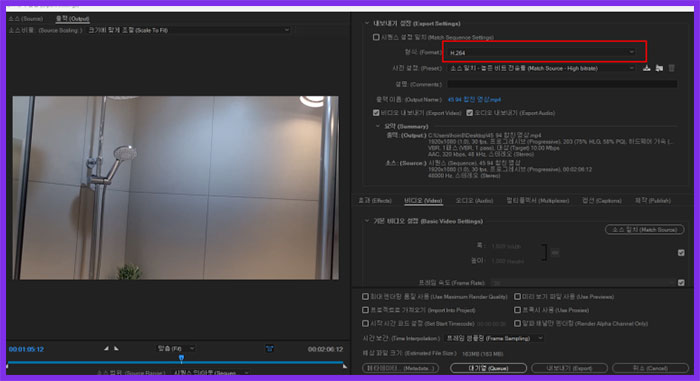
Task: Collapse the Export Settings section
Action: pos(367,23)
